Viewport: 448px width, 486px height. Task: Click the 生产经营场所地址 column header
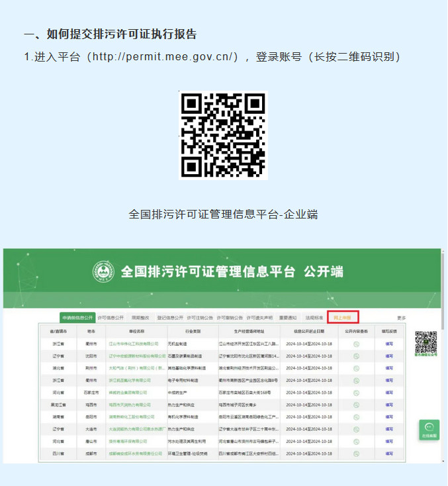click(x=249, y=331)
